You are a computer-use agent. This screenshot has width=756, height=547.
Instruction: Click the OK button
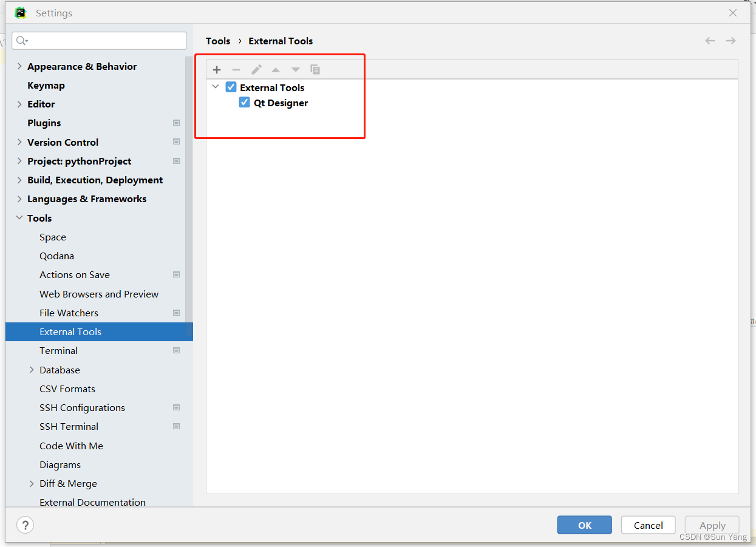coord(585,525)
